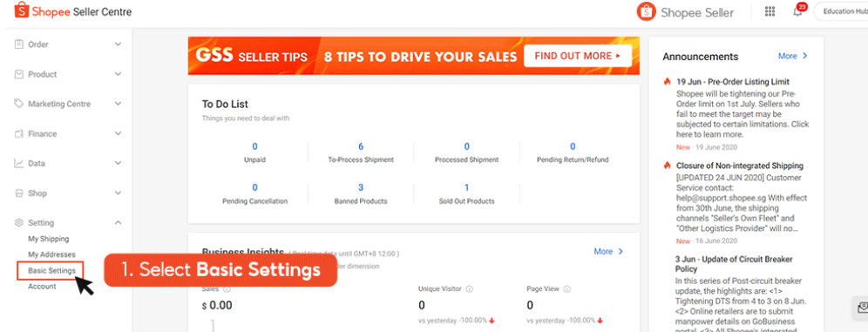Screen dimensions: 868x332
Task: Open My Shipping under Setting
Action: pyautogui.click(x=49, y=239)
